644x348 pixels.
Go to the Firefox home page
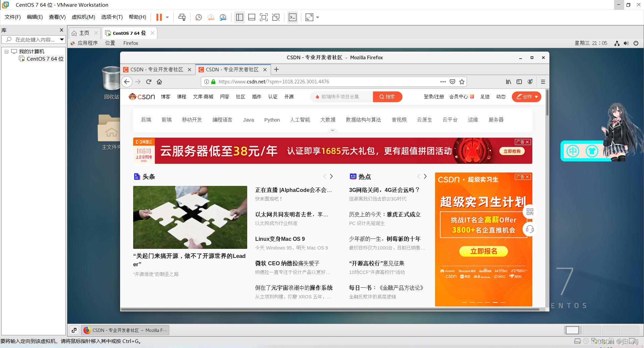159,81
